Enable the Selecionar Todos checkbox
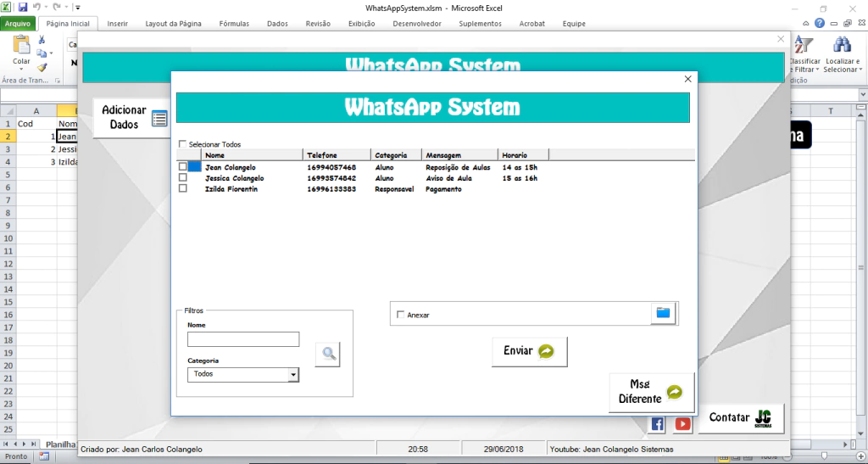The image size is (868, 464). (x=182, y=144)
